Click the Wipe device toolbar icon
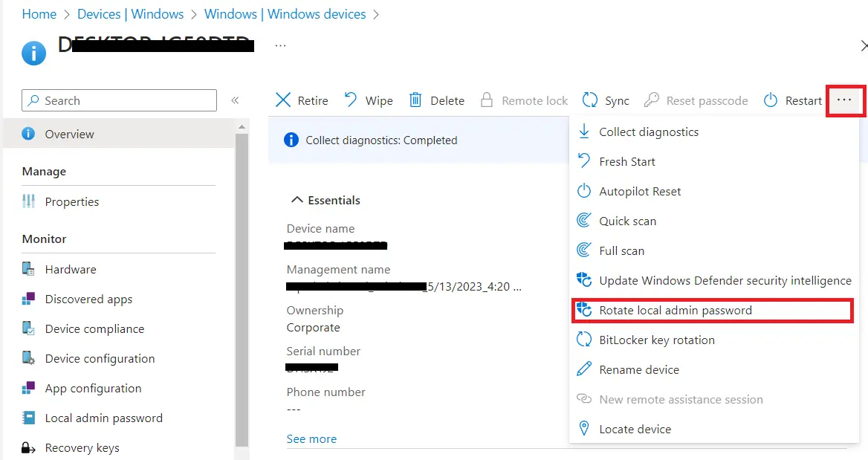The width and height of the screenshot is (868, 460). [351, 100]
